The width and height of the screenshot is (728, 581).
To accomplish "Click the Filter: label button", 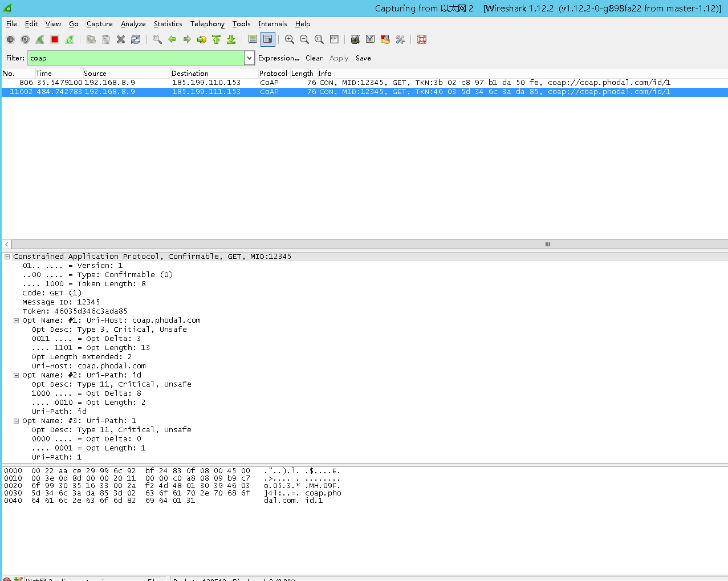I will (15, 58).
